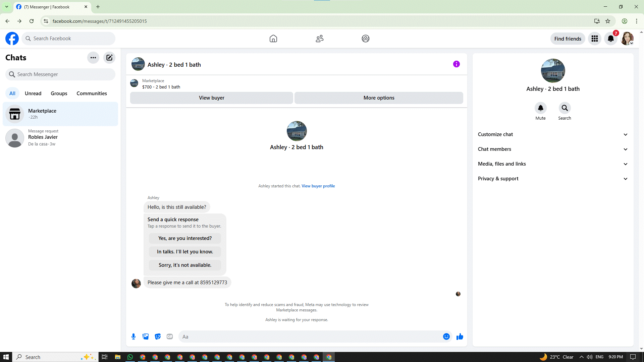Open Chats options ellipsis menu
644x362 pixels.
coord(93,58)
